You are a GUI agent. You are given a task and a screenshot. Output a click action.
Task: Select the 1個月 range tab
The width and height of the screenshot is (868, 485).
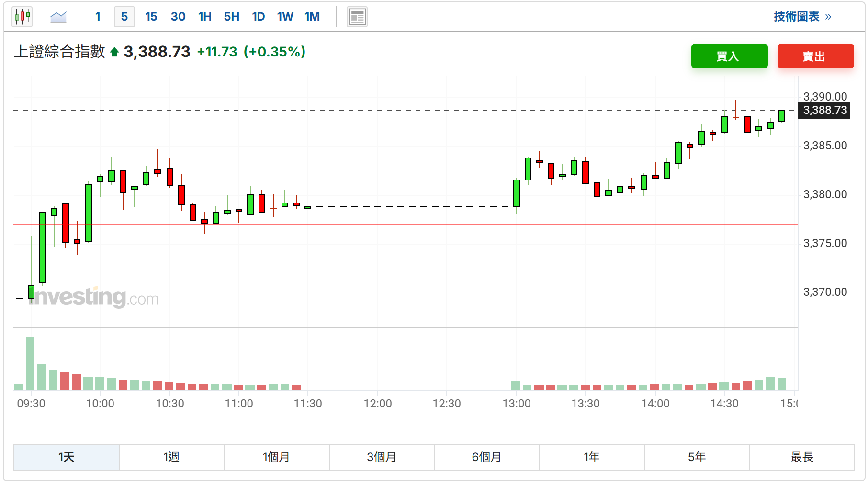277,457
